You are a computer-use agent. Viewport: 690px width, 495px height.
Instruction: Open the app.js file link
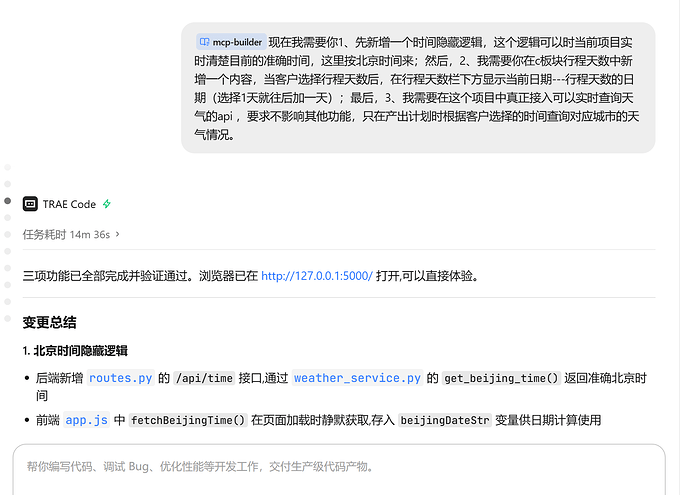[x=87, y=420]
